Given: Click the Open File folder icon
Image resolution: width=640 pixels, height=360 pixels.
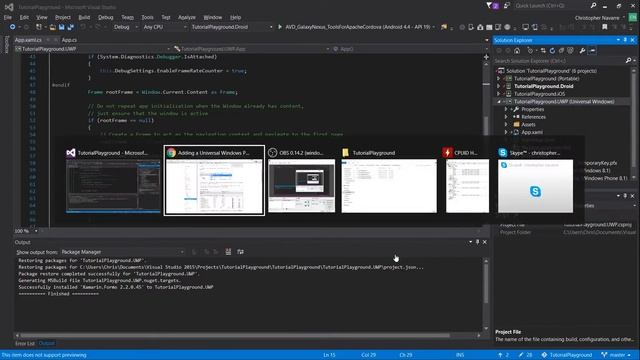Looking at the screenshot, I should click(x=52, y=27).
